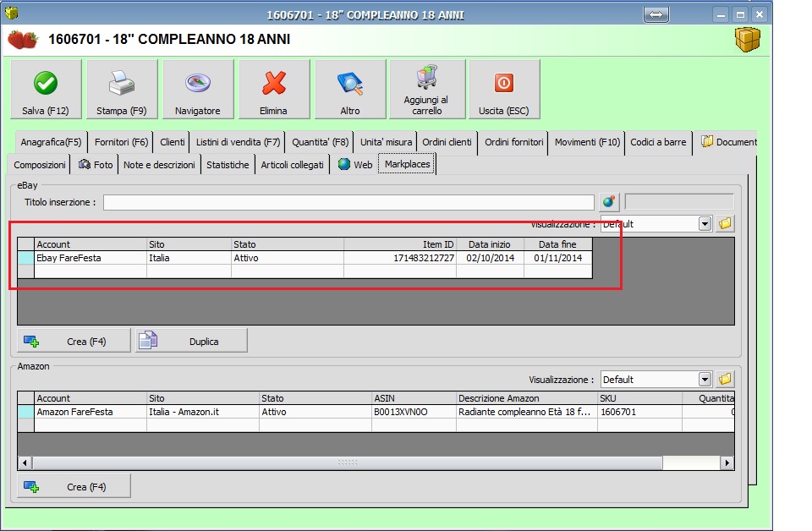The height and width of the screenshot is (531, 812).
Task: Open Amazon Visualizzazione dropdown arrow
Action: pos(705,380)
